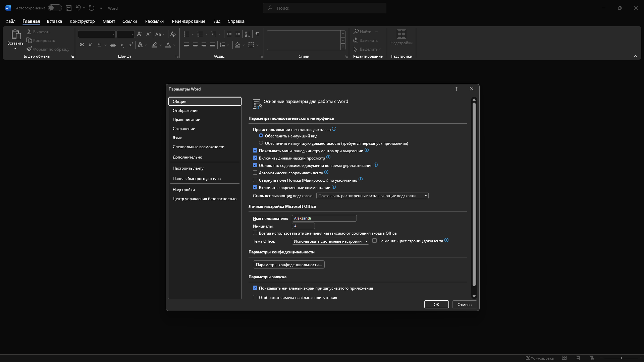Uncheck Включить современные комментарии
This screenshot has width=644, height=362.
pyautogui.click(x=255, y=188)
